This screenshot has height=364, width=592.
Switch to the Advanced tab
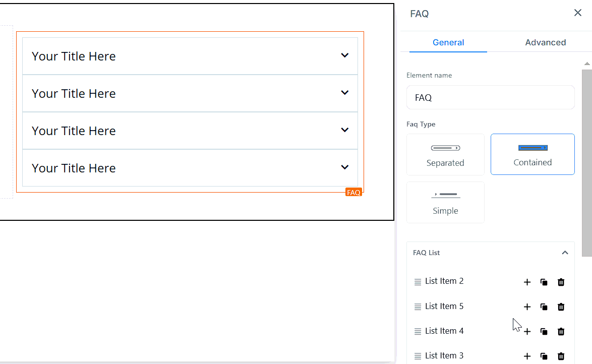point(545,42)
